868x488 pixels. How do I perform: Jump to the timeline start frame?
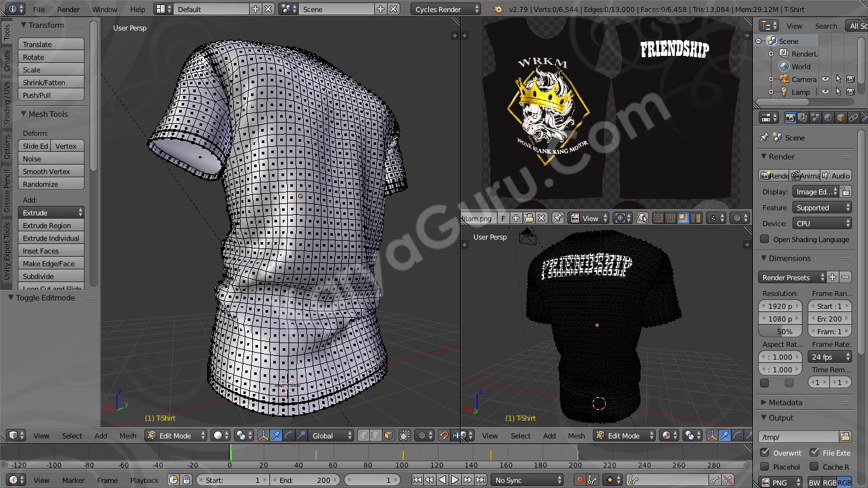click(417, 480)
